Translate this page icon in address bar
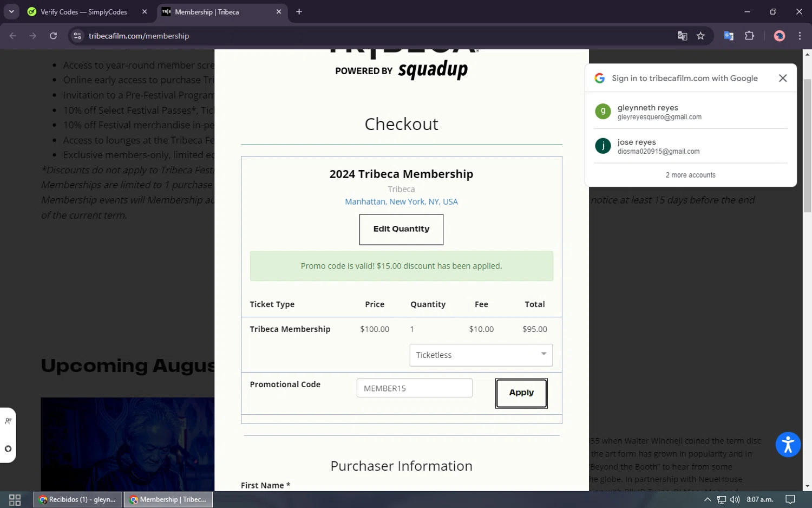This screenshot has width=812, height=508. pos(682,36)
